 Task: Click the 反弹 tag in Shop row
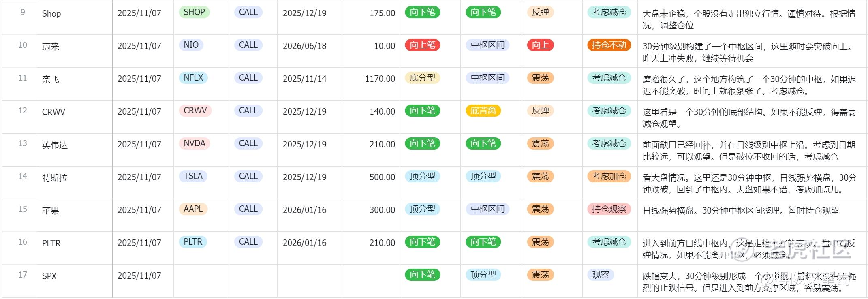tap(540, 12)
